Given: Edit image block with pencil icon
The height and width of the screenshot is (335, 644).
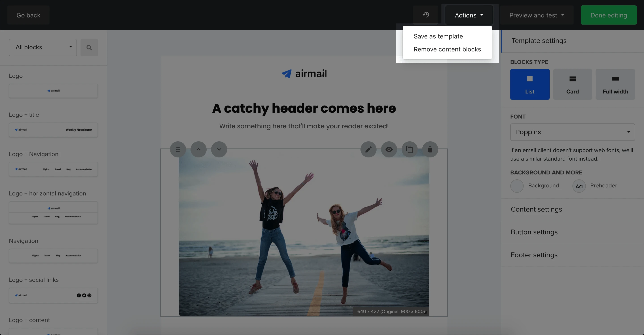Looking at the screenshot, I should pos(368,150).
